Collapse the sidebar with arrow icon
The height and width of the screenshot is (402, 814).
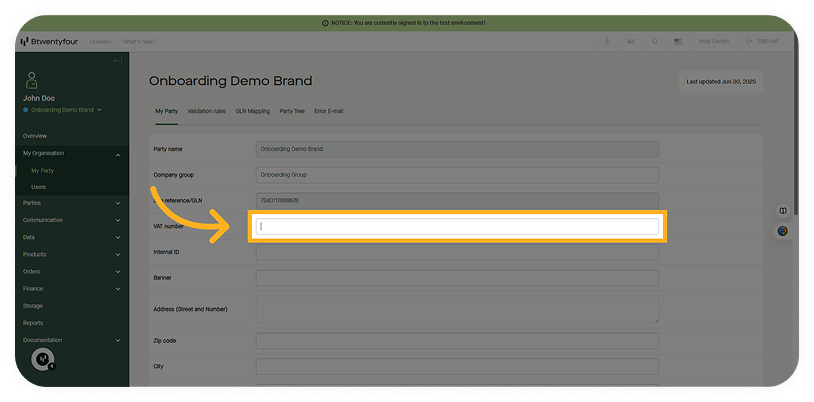tap(118, 61)
